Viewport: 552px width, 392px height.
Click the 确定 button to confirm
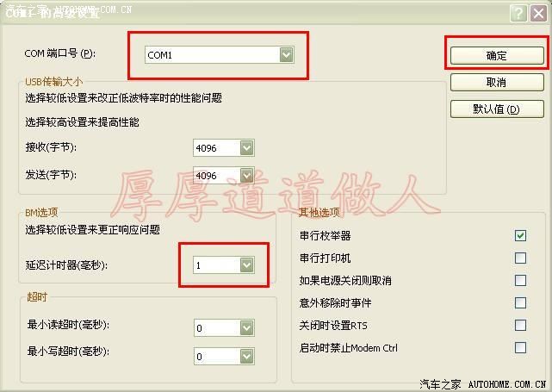(x=496, y=55)
